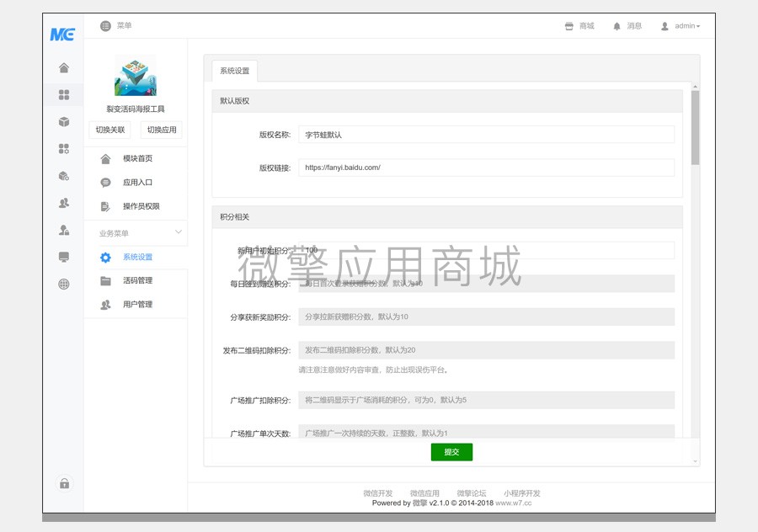
Task: Switch to the 系统设置 tab
Action: click(x=234, y=72)
